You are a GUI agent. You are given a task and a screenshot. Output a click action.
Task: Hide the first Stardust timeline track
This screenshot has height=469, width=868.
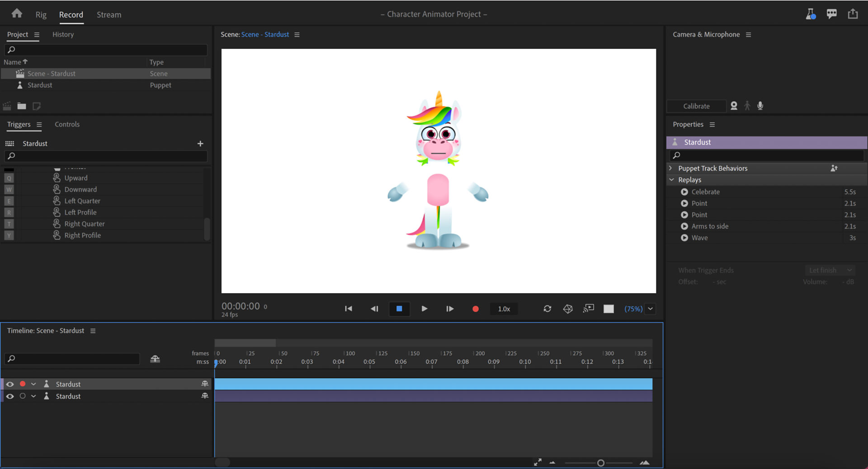[x=10, y=385]
